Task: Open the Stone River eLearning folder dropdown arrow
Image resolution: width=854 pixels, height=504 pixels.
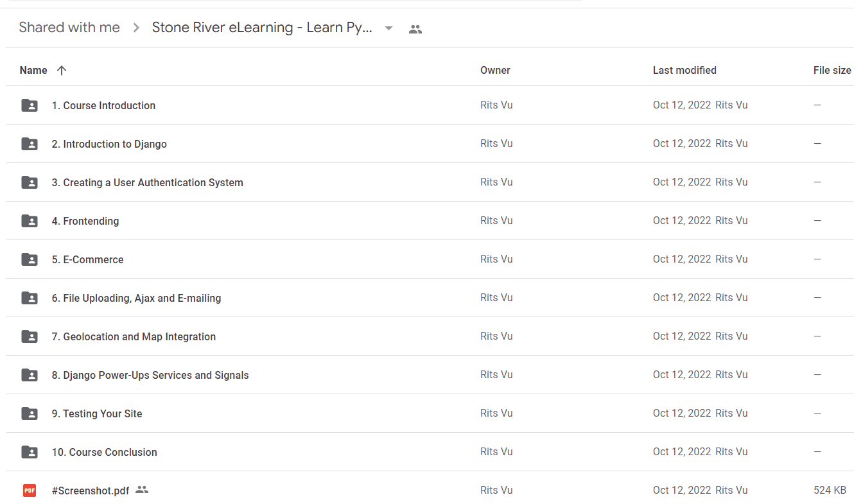Action: pyautogui.click(x=388, y=28)
